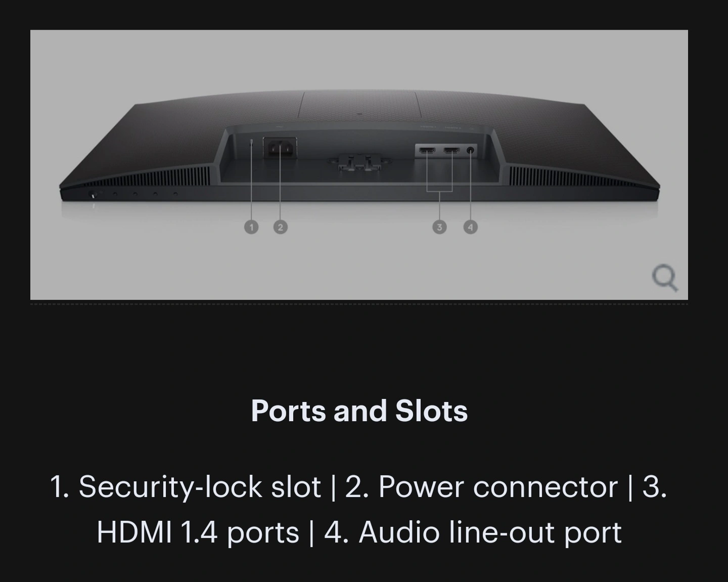Click the "Ports and Slots" heading

click(359, 411)
